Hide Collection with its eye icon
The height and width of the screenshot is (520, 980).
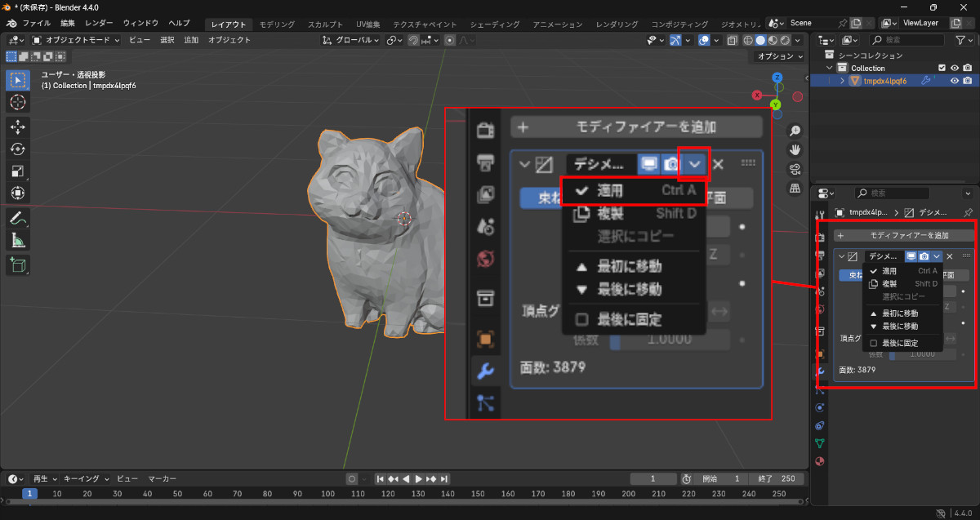click(954, 68)
